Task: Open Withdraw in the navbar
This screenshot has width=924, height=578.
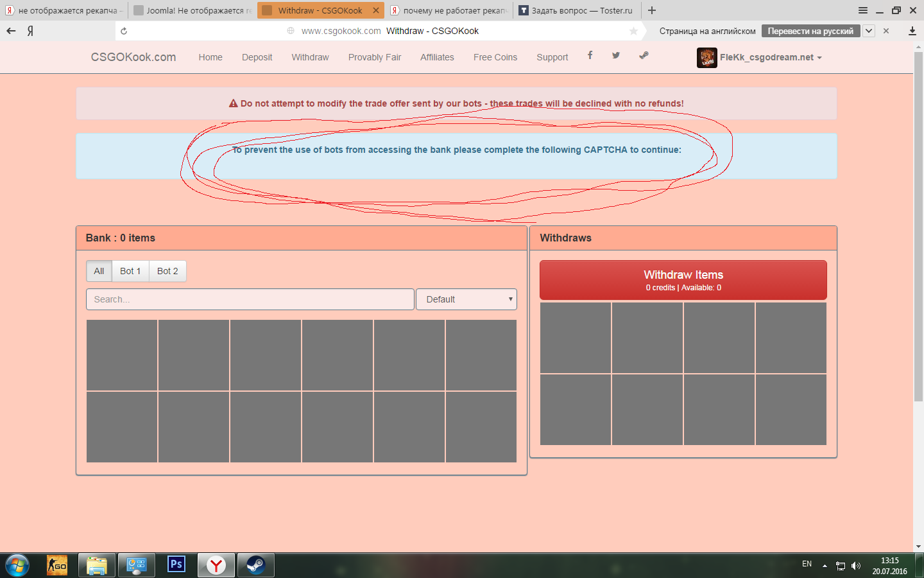Action: click(x=310, y=57)
